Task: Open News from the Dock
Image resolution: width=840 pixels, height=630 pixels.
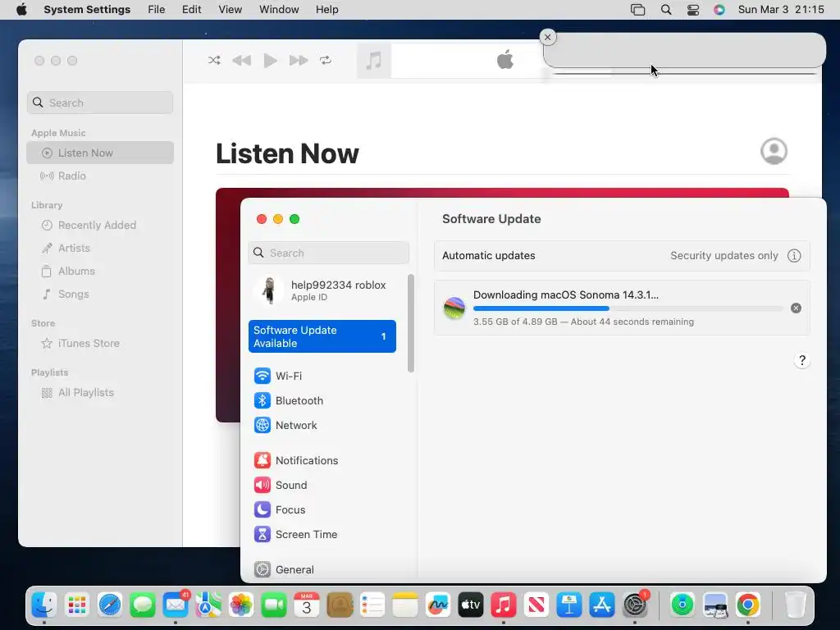Action: tap(536, 605)
